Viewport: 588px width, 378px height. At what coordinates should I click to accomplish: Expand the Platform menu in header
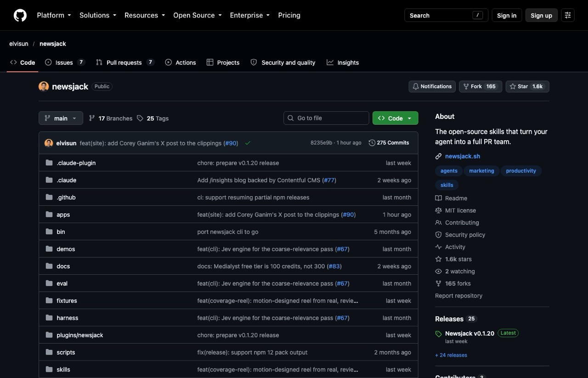click(x=54, y=15)
